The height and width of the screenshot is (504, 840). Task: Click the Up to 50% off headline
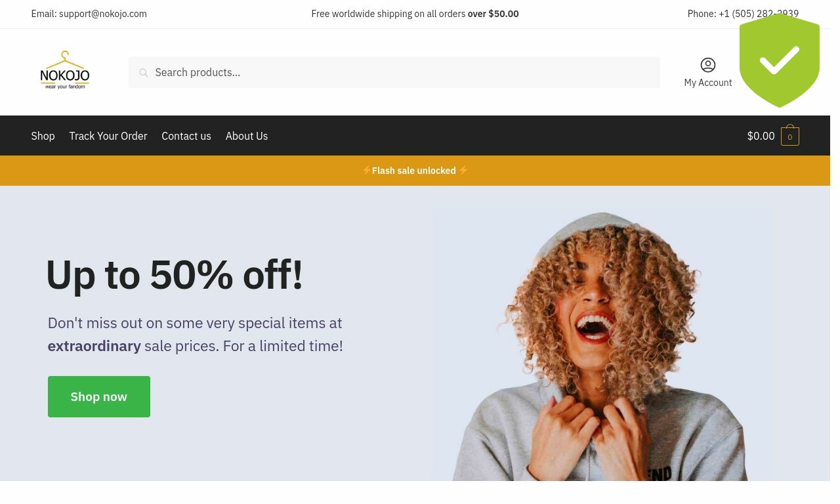pos(175,274)
